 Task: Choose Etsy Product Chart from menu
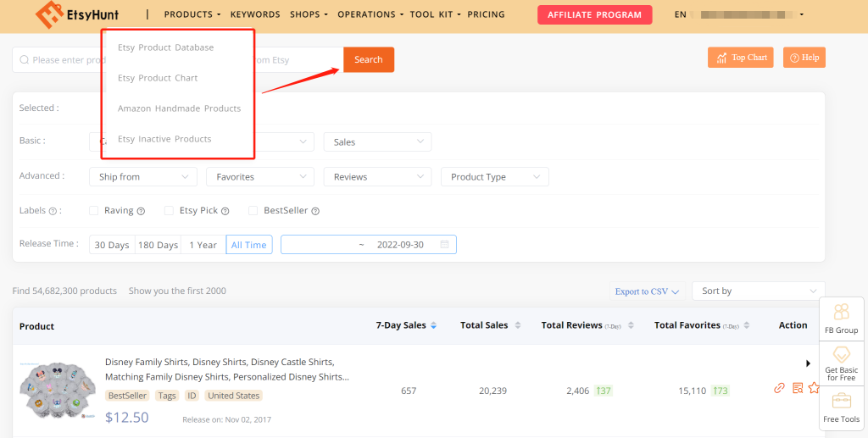158,78
